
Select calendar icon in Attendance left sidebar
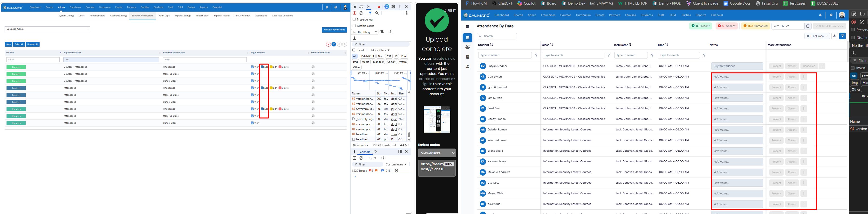(467, 37)
